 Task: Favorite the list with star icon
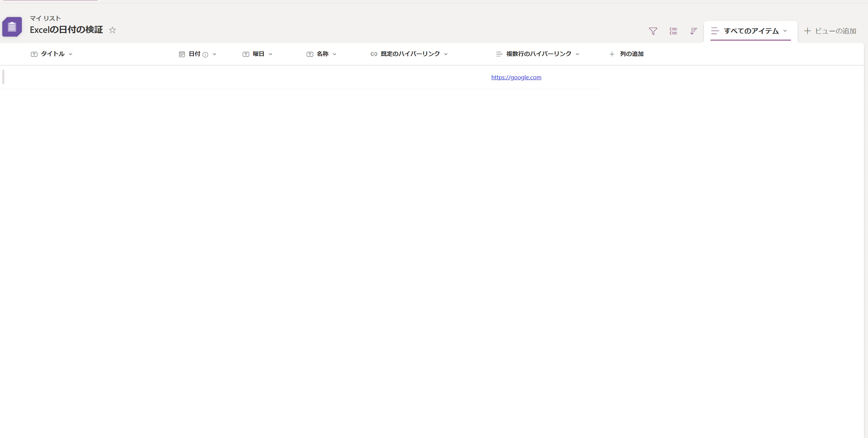(113, 30)
